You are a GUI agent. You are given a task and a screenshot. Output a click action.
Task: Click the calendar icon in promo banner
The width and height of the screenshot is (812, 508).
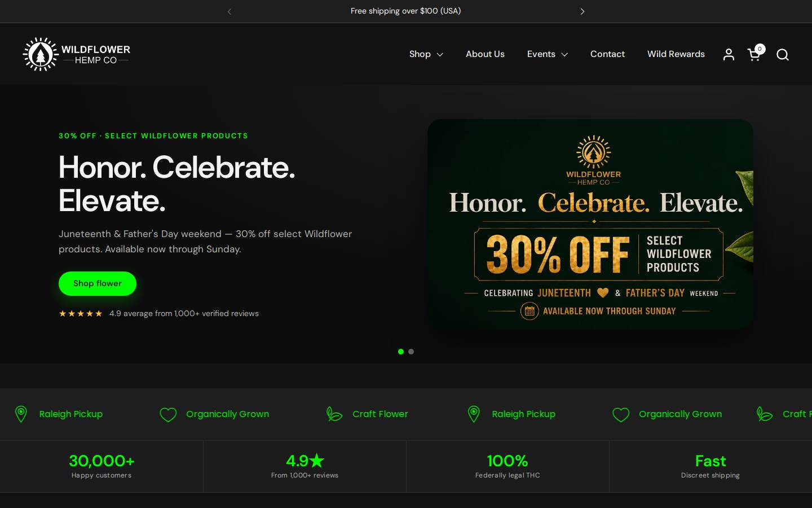pyautogui.click(x=529, y=311)
